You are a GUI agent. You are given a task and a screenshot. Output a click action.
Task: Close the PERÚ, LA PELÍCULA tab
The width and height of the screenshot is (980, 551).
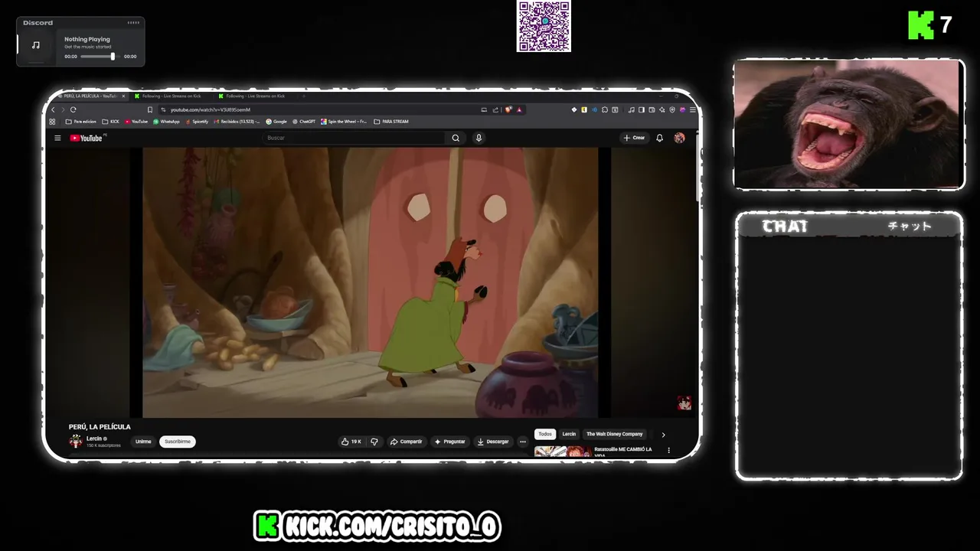tap(123, 96)
